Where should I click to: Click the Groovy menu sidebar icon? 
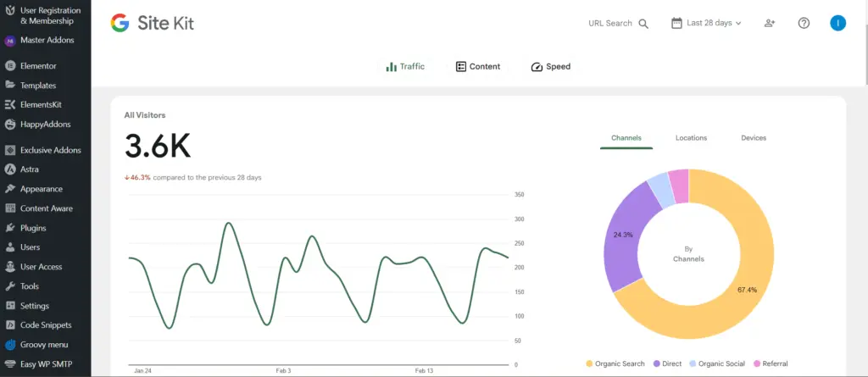click(10, 345)
